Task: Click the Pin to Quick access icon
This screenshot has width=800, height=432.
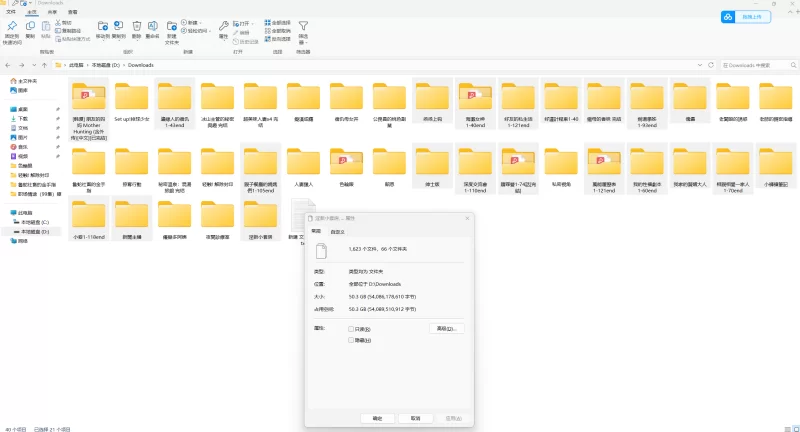Action: point(12,26)
